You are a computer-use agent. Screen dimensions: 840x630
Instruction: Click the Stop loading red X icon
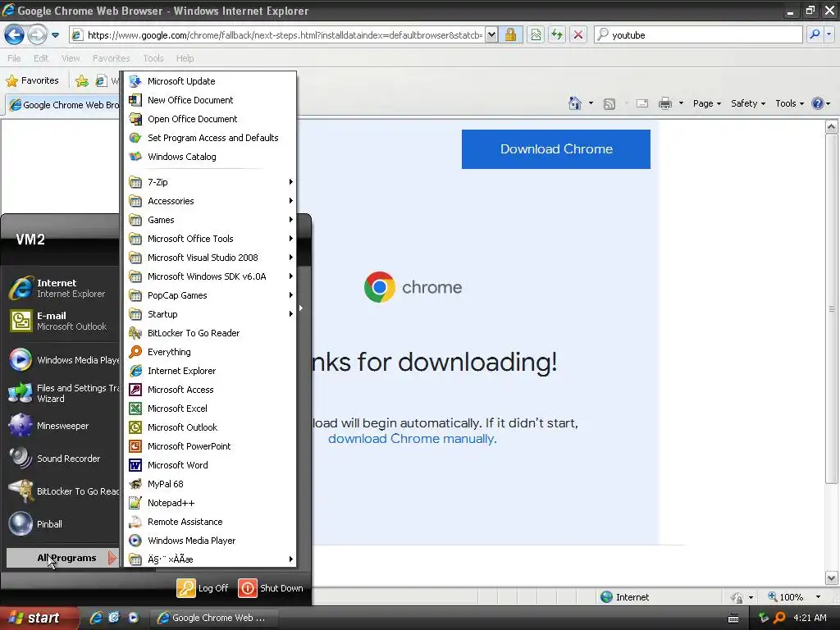pyautogui.click(x=578, y=34)
